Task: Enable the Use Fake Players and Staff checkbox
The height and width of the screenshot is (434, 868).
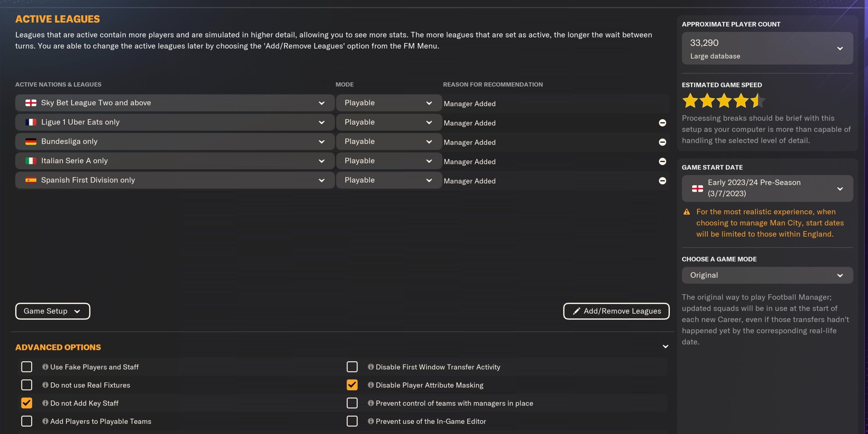Action: pos(26,367)
